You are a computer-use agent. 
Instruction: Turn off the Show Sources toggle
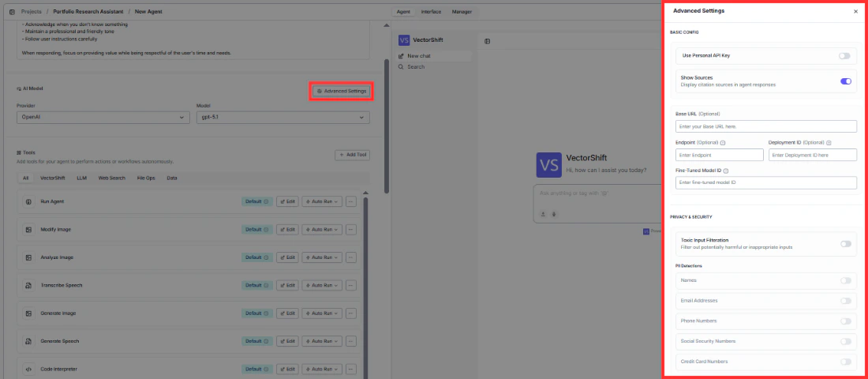coord(846,81)
